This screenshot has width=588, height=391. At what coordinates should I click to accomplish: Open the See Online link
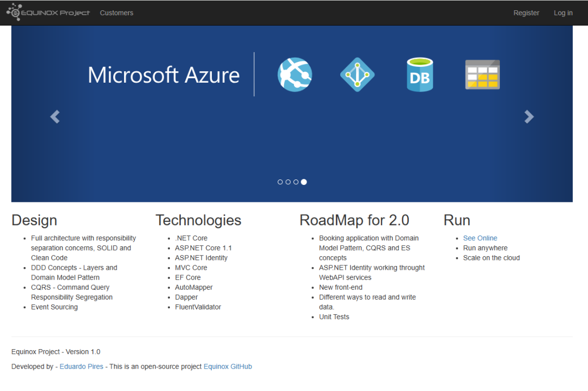click(480, 238)
